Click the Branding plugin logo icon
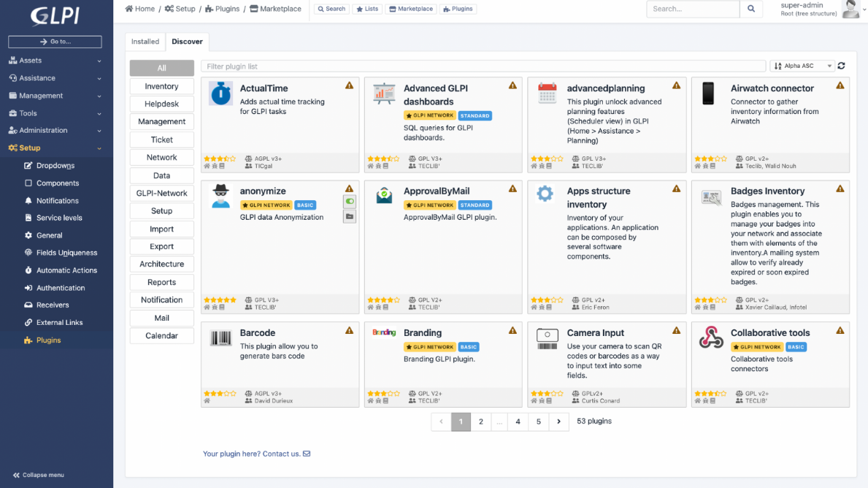 pos(383,332)
